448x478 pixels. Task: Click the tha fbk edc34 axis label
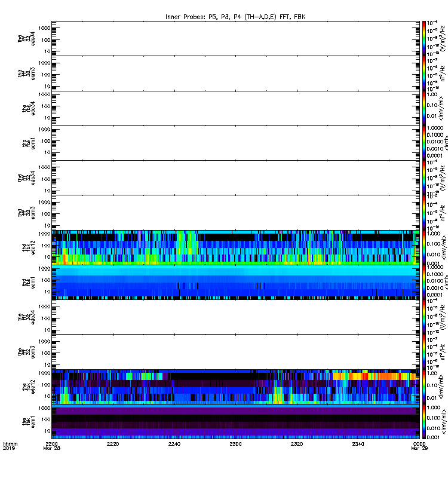click(x=29, y=108)
